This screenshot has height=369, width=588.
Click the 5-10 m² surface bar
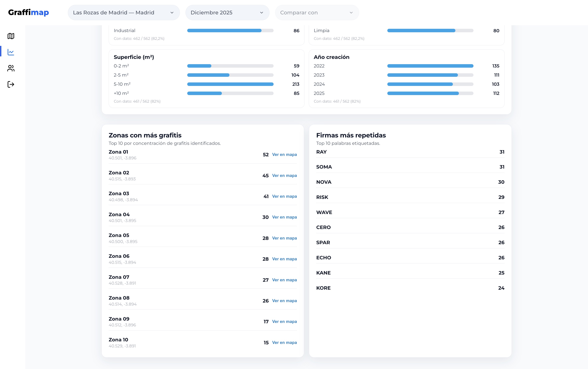230,84
